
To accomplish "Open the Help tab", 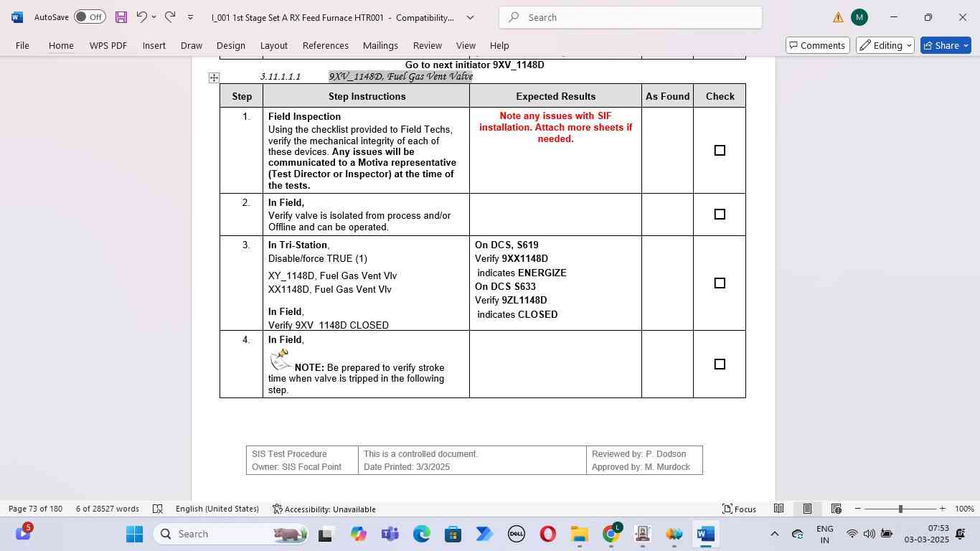I will pos(499,45).
